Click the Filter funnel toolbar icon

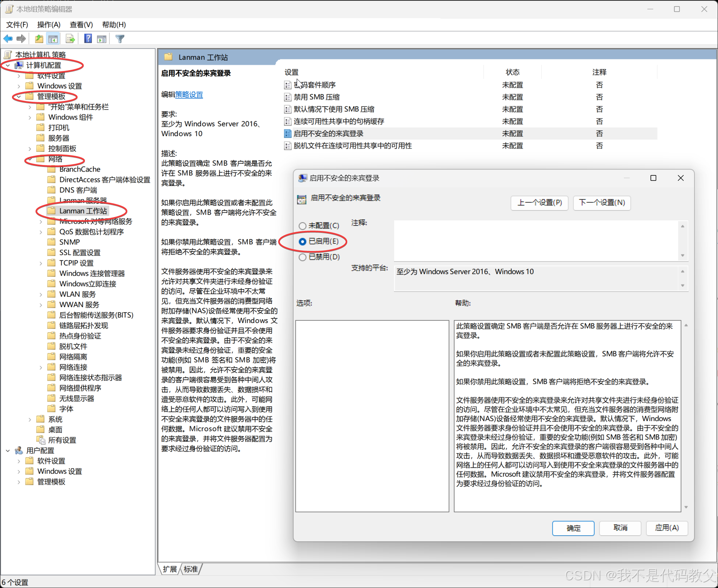pos(120,39)
